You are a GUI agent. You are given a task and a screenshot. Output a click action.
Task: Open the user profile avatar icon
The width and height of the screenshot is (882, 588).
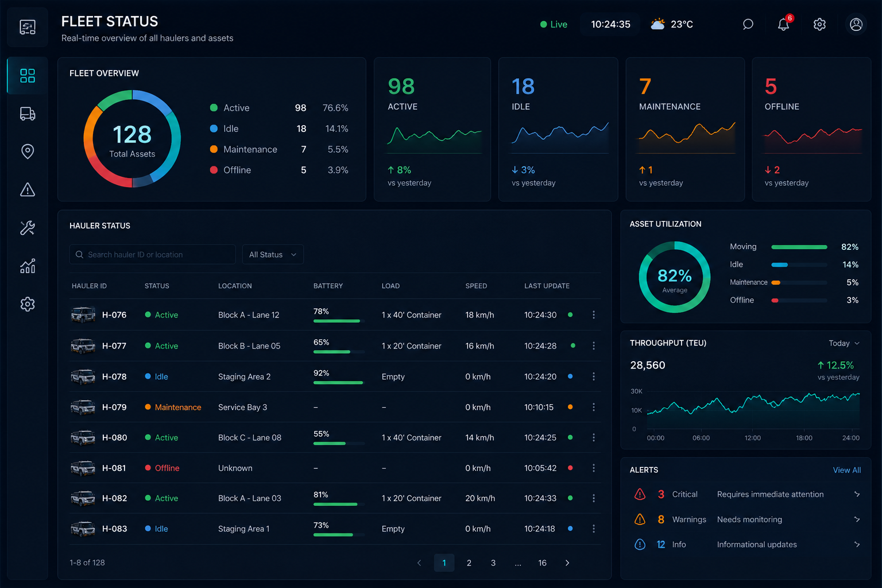tap(856, 24)
